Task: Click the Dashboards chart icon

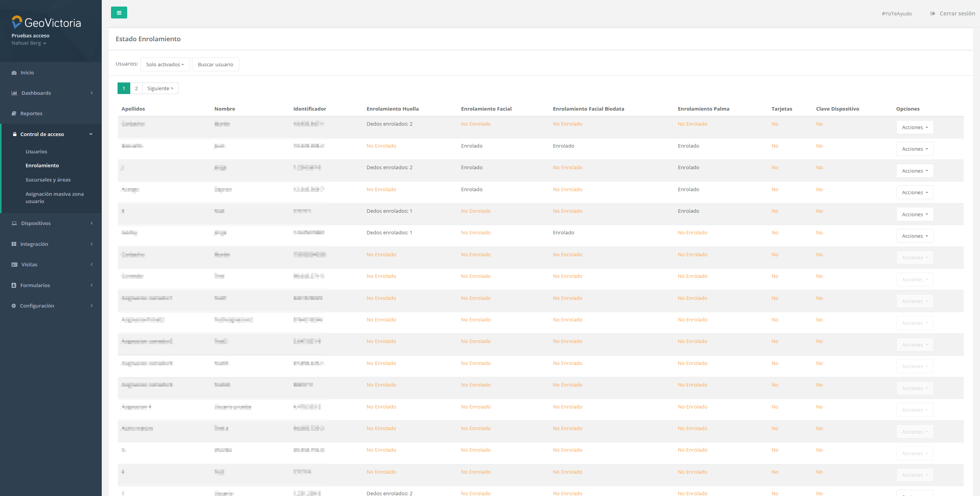Action: point(14,93)
